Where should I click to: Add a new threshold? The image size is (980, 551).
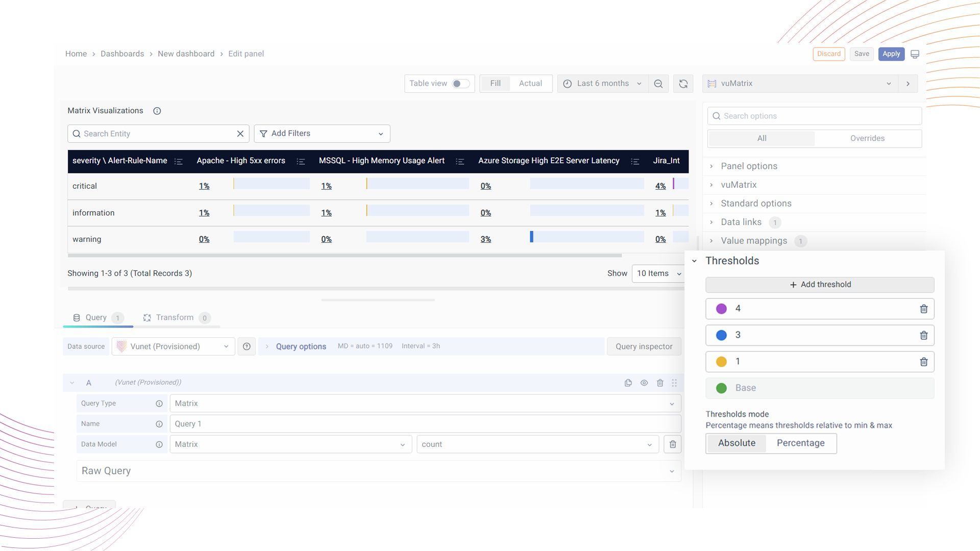[x=819, y=284]
